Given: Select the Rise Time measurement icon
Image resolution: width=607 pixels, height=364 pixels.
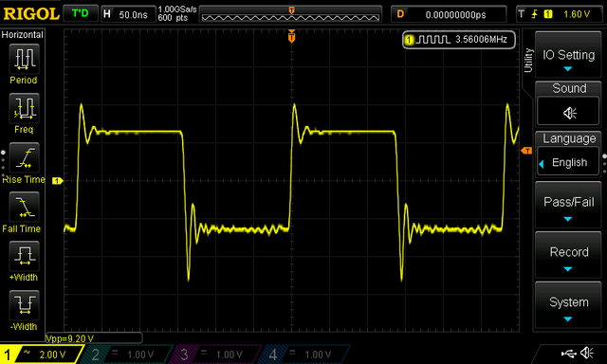Looking at the screenshot, I should [x=24, y=157].
